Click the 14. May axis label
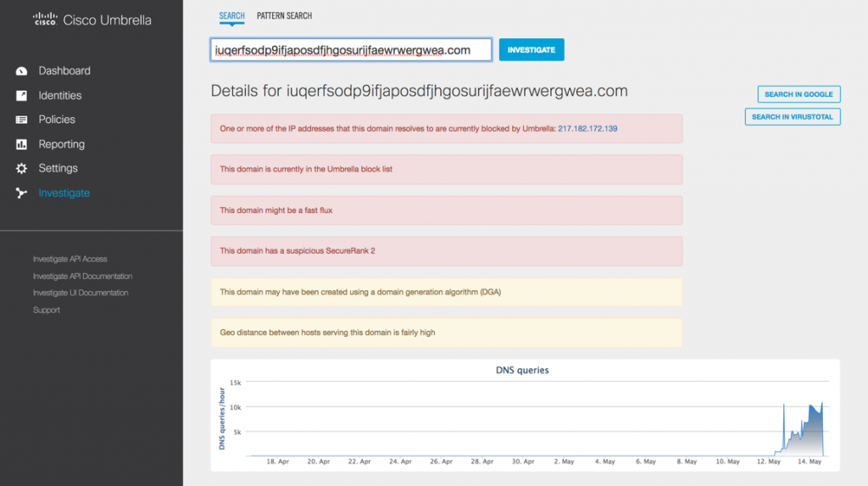Screen dimensions: 868x486 click(x=810, y=461)
